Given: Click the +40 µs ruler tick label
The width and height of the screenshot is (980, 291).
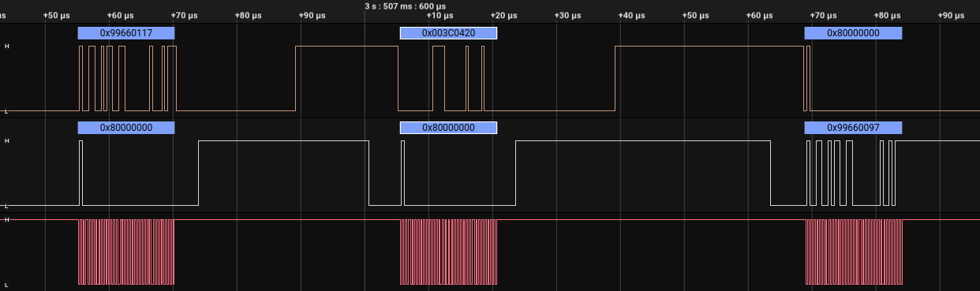Looking at the screenshot, I should [631, 16].
